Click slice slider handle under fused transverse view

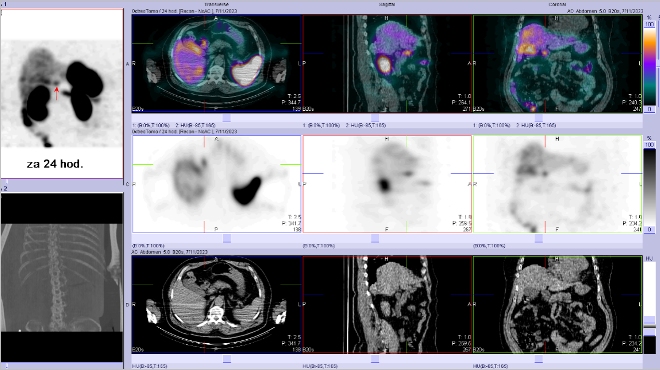point(226,118)
